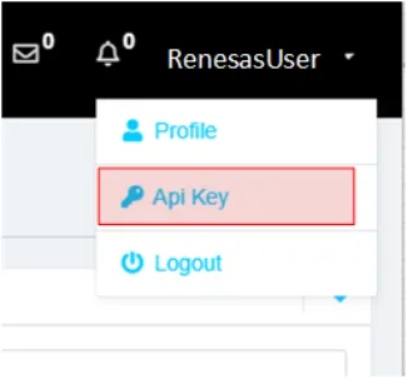Collapse the menu using caret beside RenesasUser
408x380 pixels.
coord(349,57)
